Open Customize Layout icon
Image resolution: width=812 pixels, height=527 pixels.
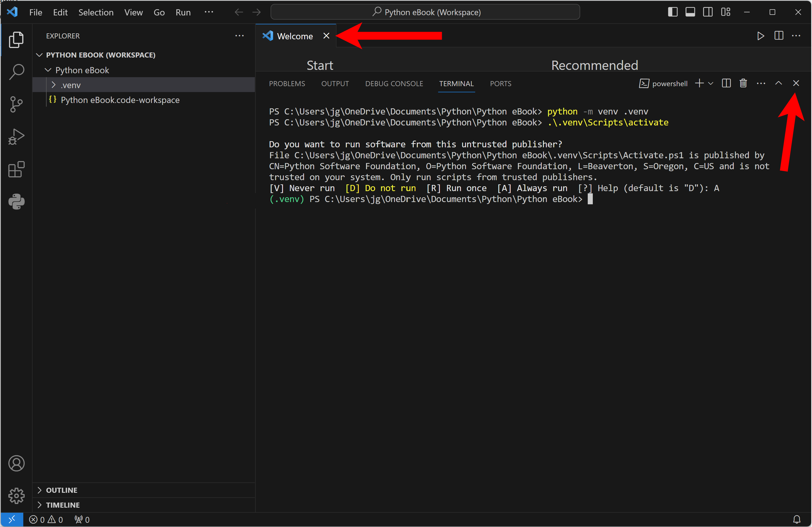[x=726, y=12]
